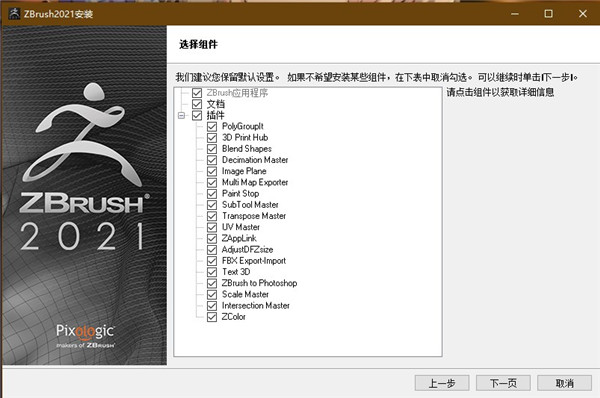Toggle the 插件 parent checkbox

(197, 115)
